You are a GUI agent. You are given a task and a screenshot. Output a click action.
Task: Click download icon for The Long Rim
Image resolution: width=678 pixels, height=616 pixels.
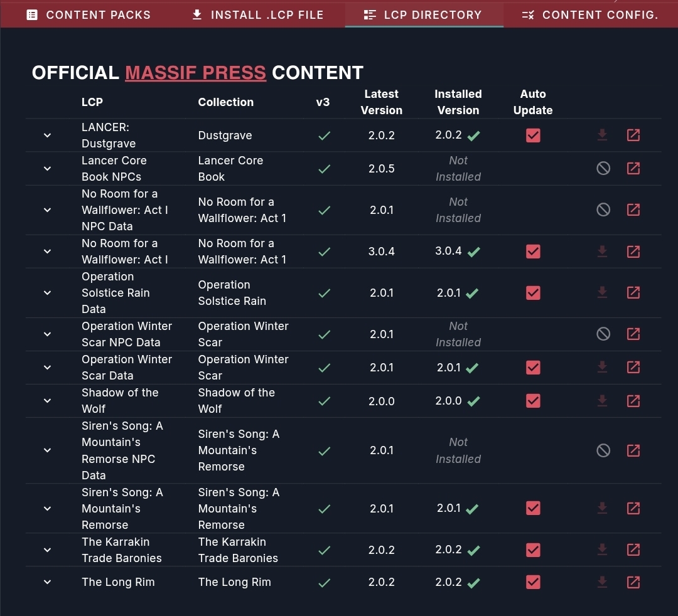tap(602, 582)
